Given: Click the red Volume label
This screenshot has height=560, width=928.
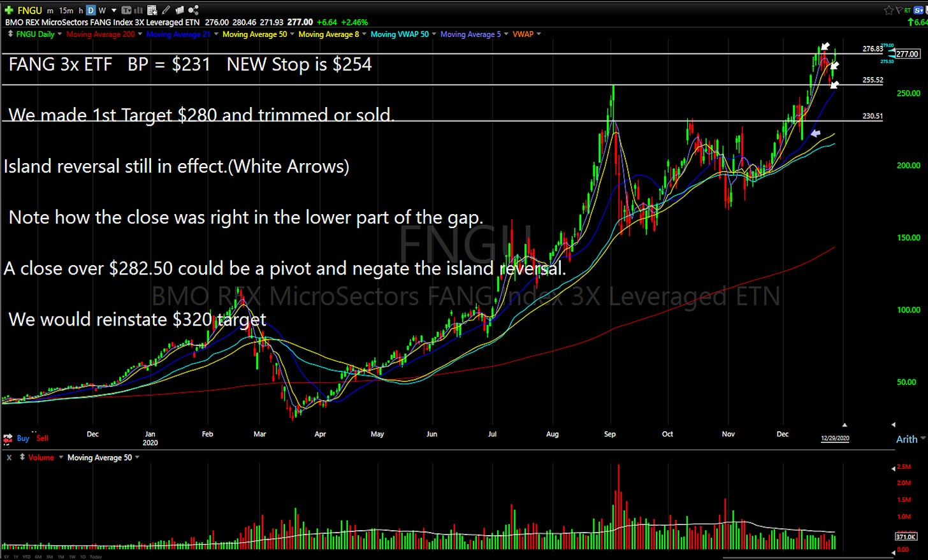Looking at the screenshot, I should coord(41,457).
